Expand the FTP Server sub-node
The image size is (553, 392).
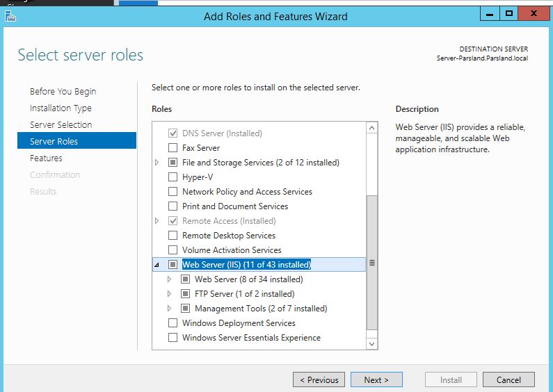[x=169, y=294]
